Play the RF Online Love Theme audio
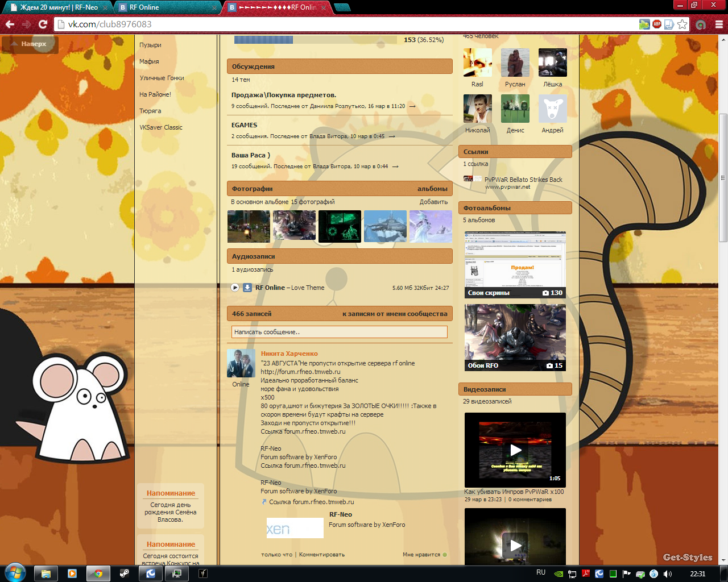The height and width of the screenshot is (582, 728). tap(235, 288)
